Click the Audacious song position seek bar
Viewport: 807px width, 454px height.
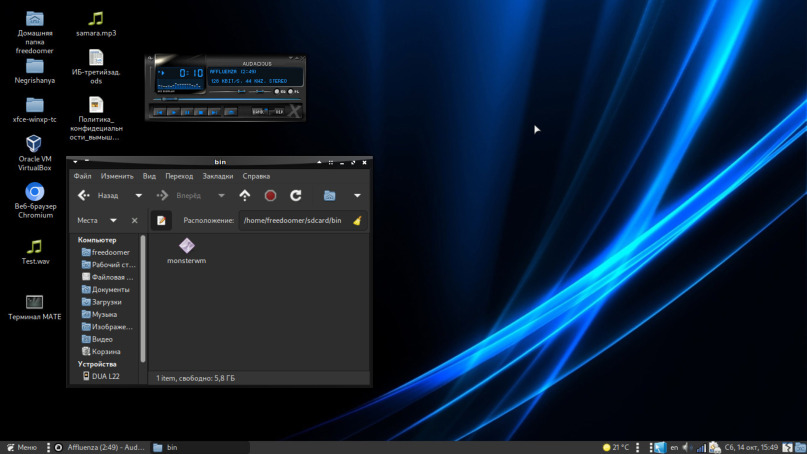[x=225, y=101]
